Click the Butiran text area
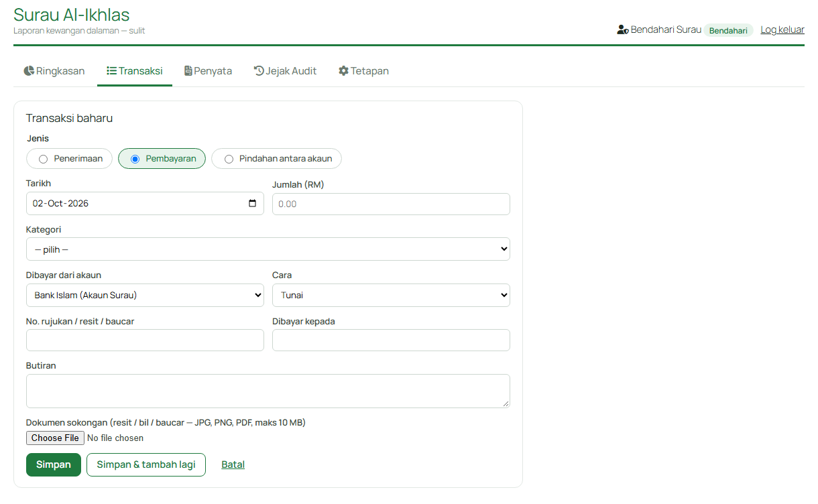The image size is (818, 504). (x=268, y=391)
